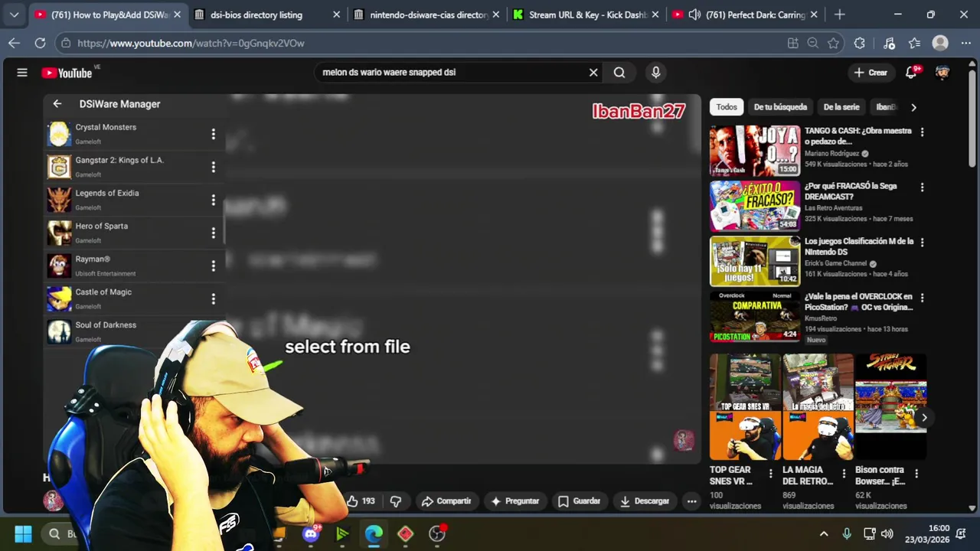Open a new browser tab
Viewport: 980px width, 551px height.
(840, 15)
